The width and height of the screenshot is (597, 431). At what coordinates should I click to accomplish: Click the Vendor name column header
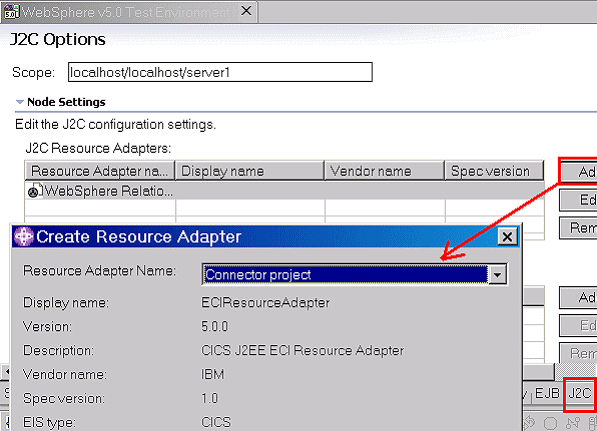pyautogui.click(x=385, y=171)
